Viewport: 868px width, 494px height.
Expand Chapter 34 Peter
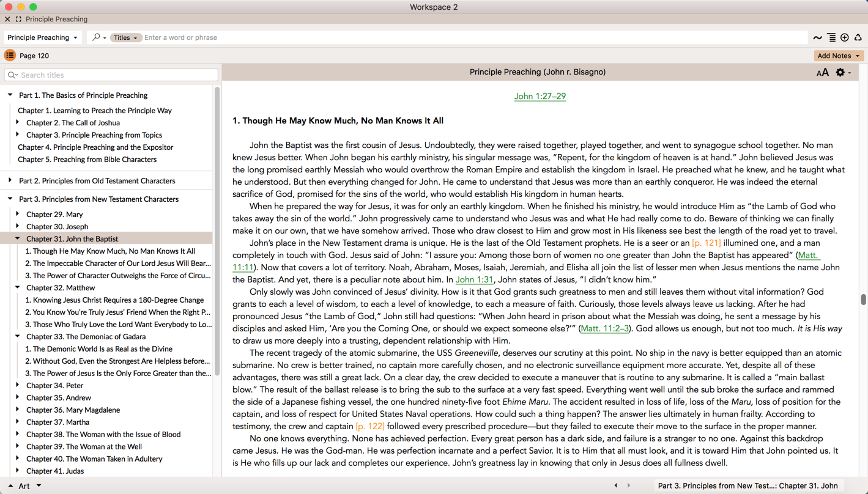pyautogui.click(x=18, y=385)
